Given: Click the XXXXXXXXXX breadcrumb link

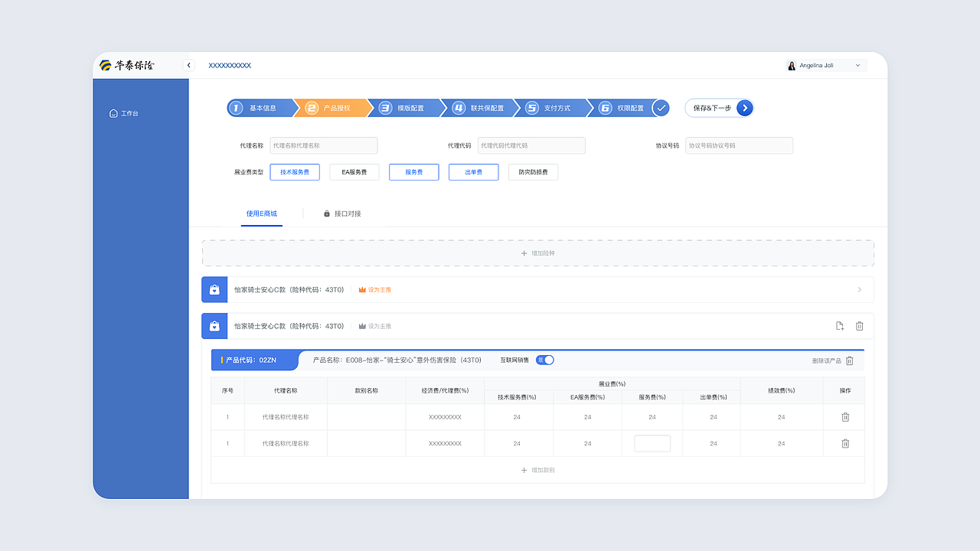Looking at the screenshot, I should [x=230, y=65].
